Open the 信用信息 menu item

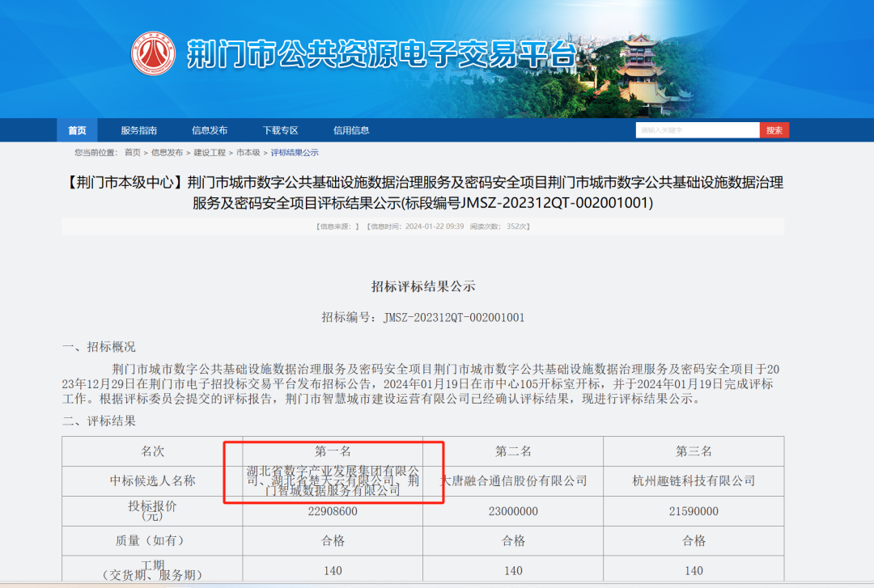351,130
